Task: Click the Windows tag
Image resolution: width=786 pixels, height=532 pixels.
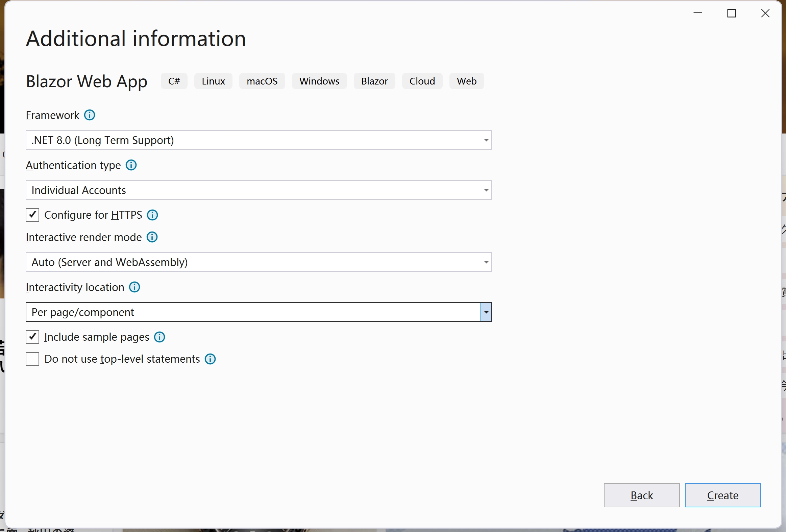Action: (319, 81)
